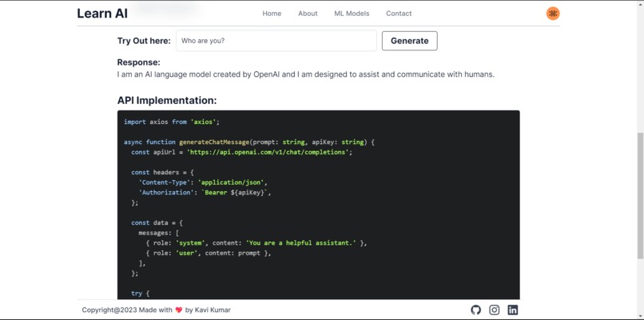644x320 pixels.
Task: Click the 'const headers = {' line
Action: point(162,172)
